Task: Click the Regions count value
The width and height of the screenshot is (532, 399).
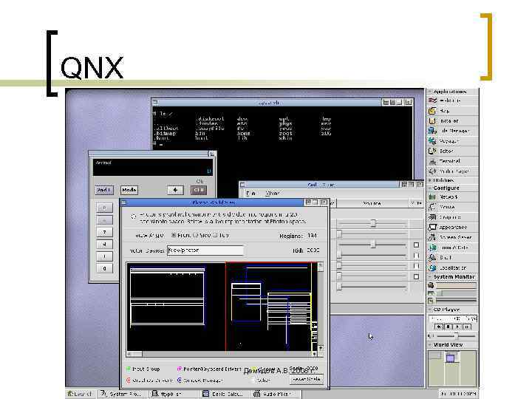Action: pos(312,236)
